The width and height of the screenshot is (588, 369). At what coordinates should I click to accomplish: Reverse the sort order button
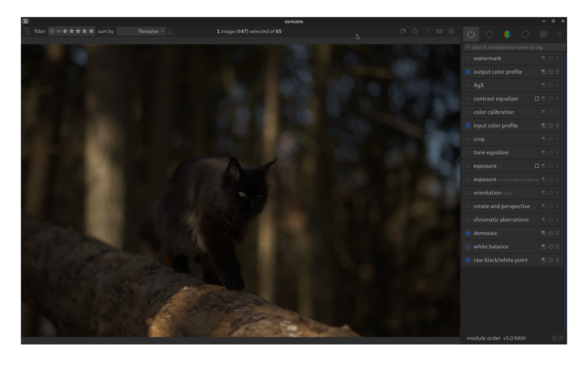click(x=170, y=31)
